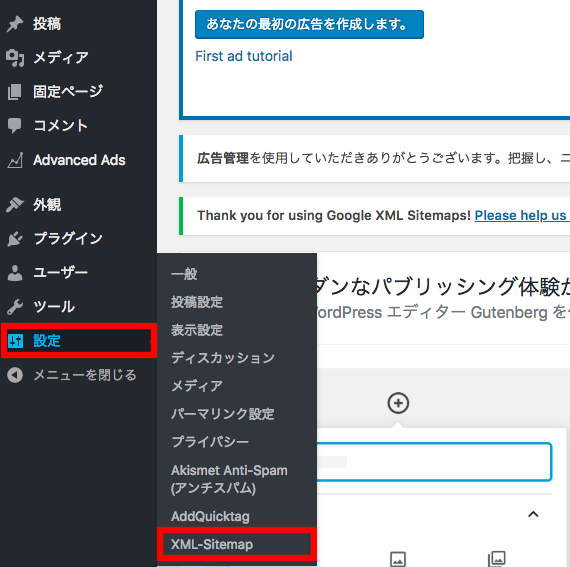Click the ユーザー person icon
Image resolution: width=570 pixels, height=567 pixels.
pos(15,273)
